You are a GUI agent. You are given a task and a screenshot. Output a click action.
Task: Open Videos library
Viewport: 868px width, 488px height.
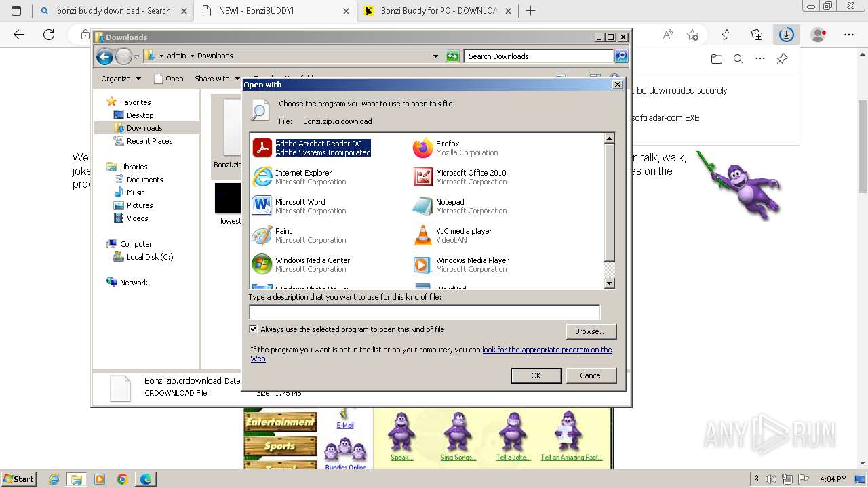click(x=137, y=218)
